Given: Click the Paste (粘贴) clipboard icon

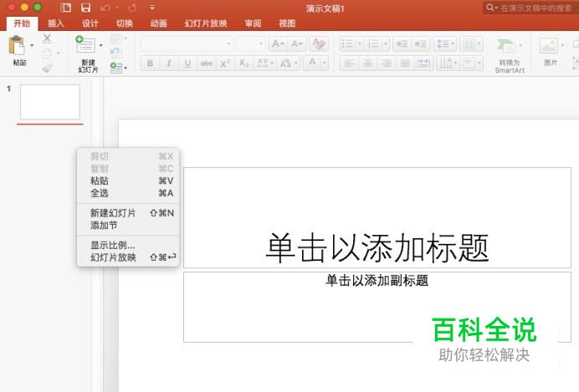Looking at the screenshot, I should (17, 46).
